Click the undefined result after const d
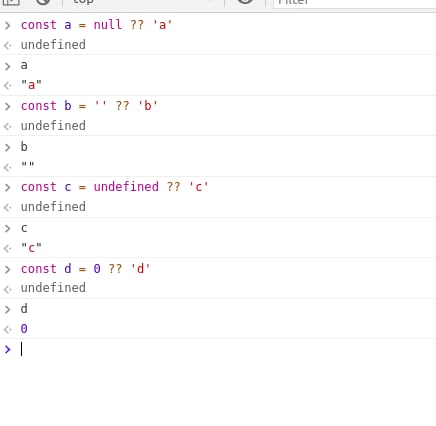436x426 pixels. point(53,288)
